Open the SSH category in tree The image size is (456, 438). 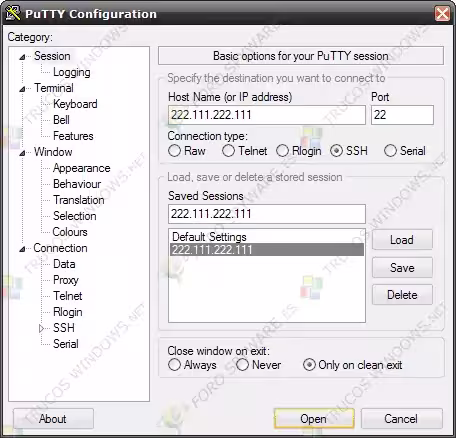tap(64, 328)
